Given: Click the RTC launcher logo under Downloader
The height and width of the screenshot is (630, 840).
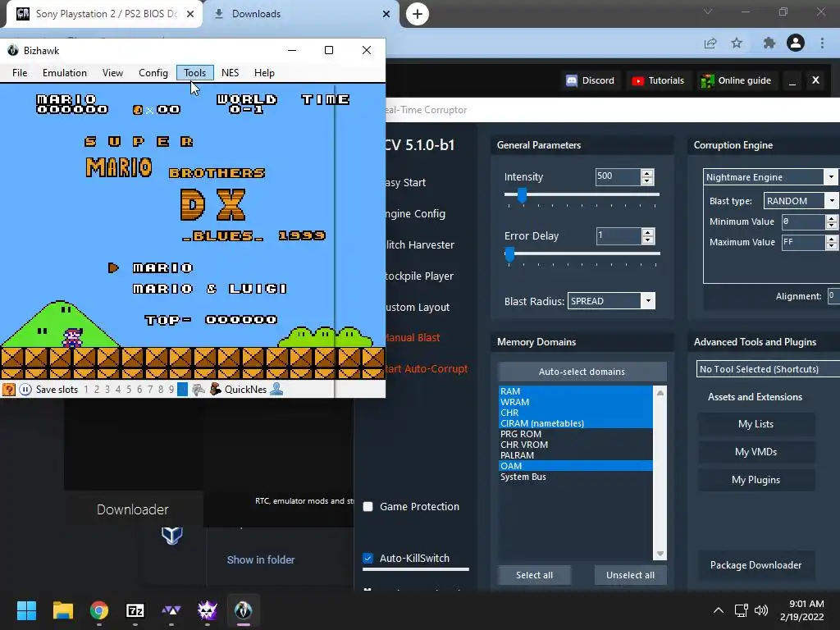Looking at the screenshot, I should click(x=172, y=535).
